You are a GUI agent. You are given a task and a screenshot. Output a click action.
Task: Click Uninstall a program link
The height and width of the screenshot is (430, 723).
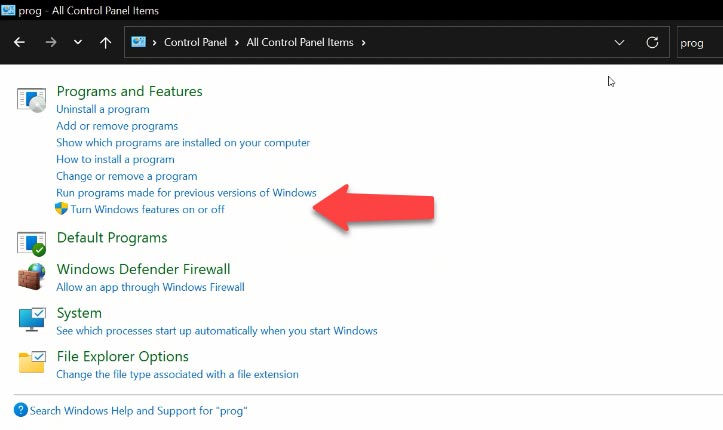click(103, 109)
